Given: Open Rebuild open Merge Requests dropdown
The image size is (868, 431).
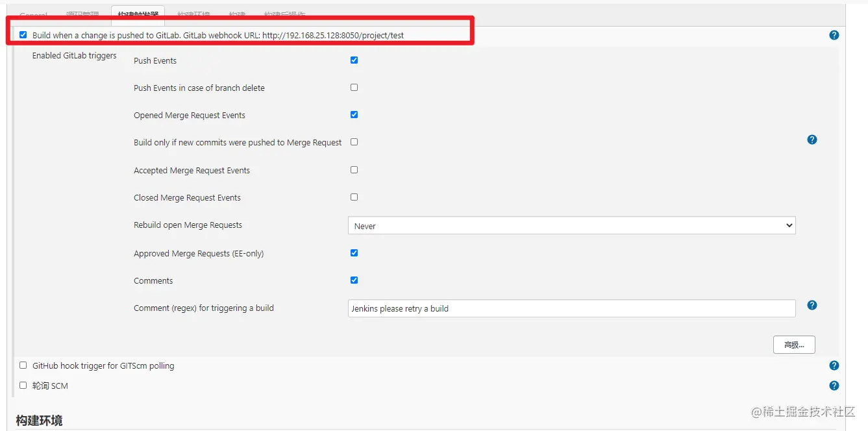Looking at the screenshot, I should (x=572, y=226).
